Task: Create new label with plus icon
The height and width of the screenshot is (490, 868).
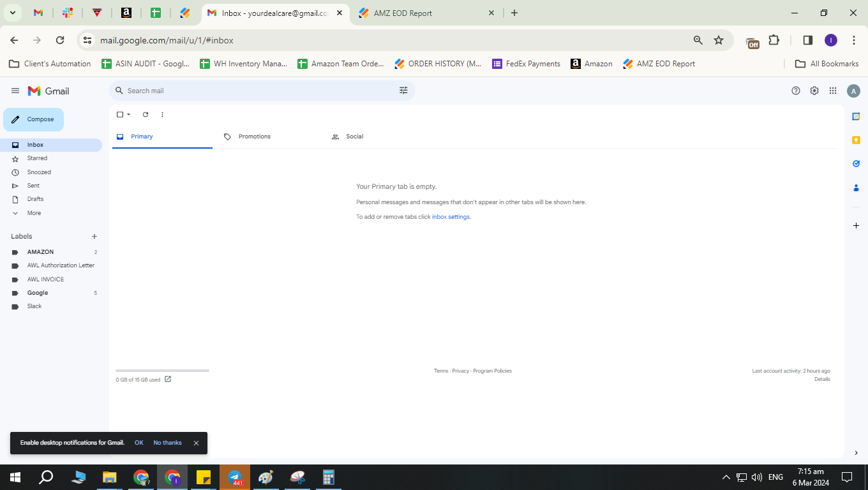Action: (x=94, y=236)
